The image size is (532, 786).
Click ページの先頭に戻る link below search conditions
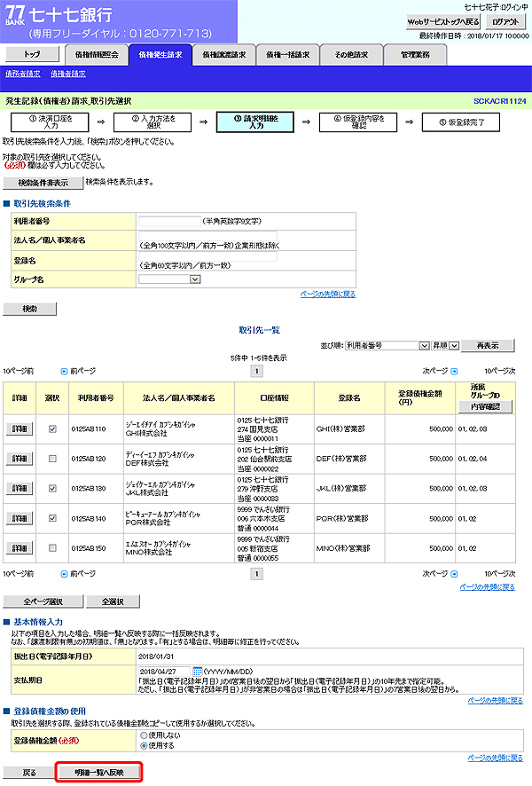327,295
